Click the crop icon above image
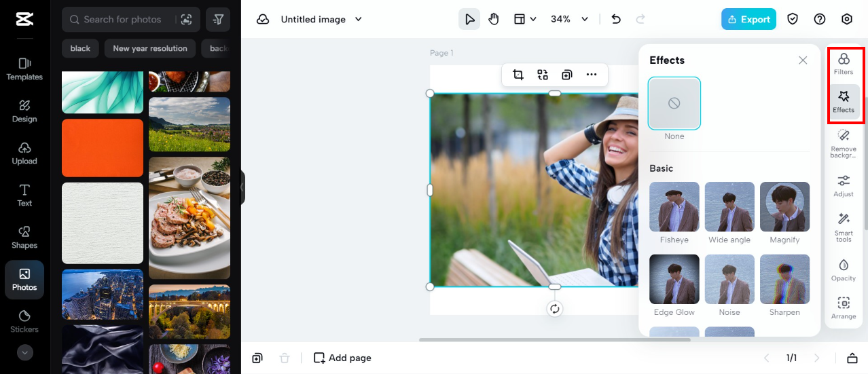The height and width of the screenshot is (374, 868). 518,75
